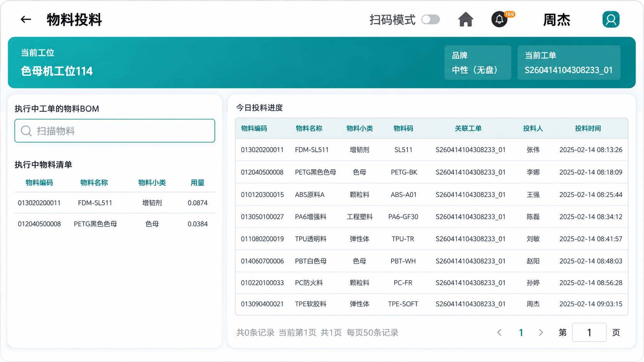The height and width of the screenshot is (362, 644).
Task: Click operator name 张伟
Action: [x=533, y=150]
